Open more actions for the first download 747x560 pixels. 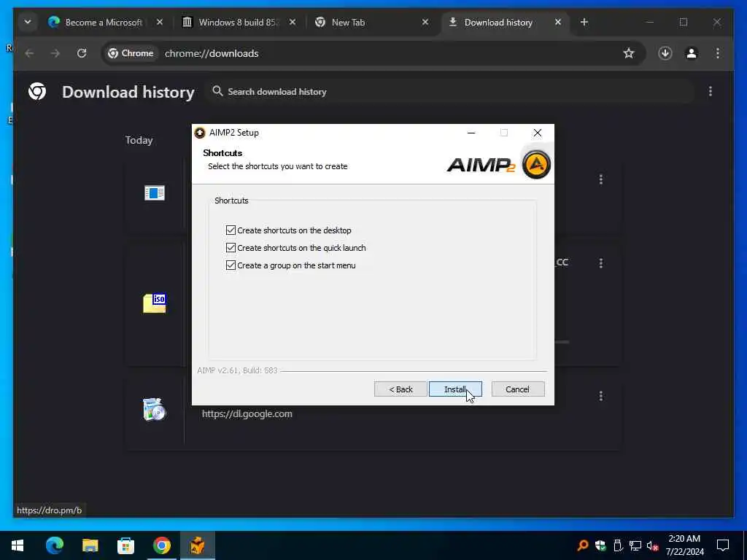601,179
